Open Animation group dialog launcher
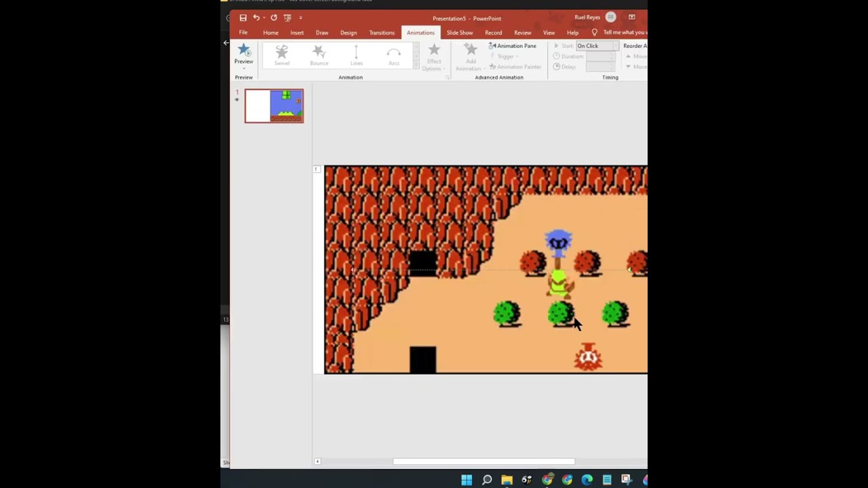Image resolution: width=868 pixels, height=488 pixels. 448,77
